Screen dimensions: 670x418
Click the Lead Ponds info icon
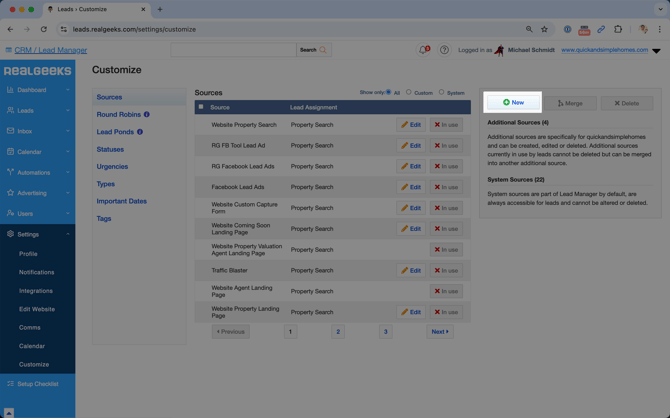pyautogui.click(x=140, y=132)
